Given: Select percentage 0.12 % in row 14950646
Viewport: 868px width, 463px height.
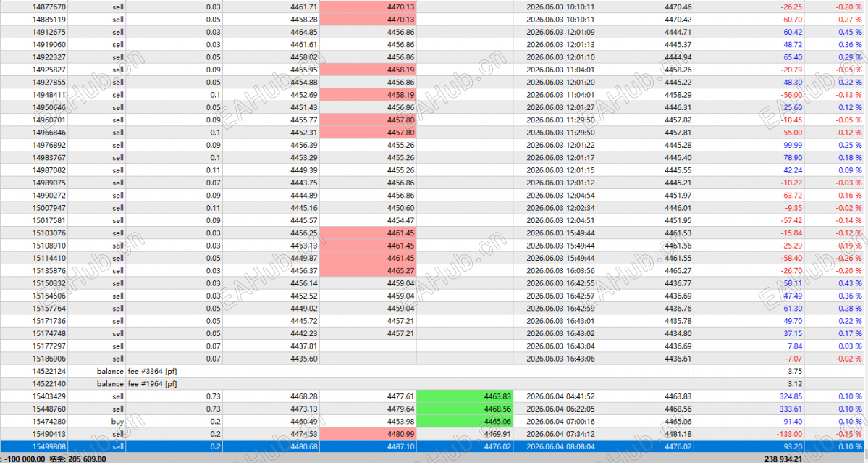Looking at the screenshot, I should [850, 107].
